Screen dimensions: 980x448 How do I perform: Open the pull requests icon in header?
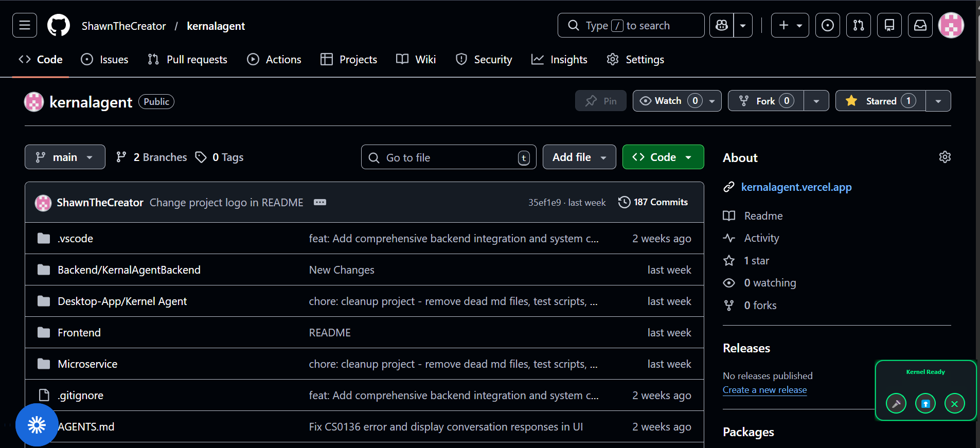click(x=859, y=25)
